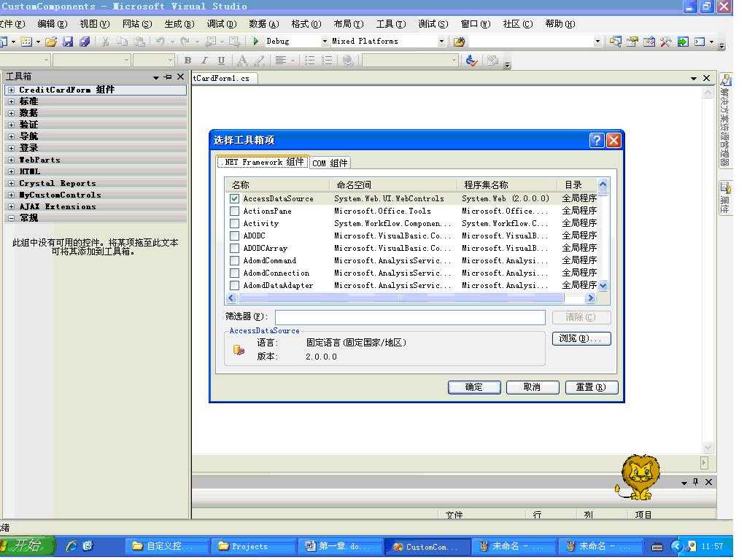
Task: Toggle Bold formatting button
Action: point(187,61)
